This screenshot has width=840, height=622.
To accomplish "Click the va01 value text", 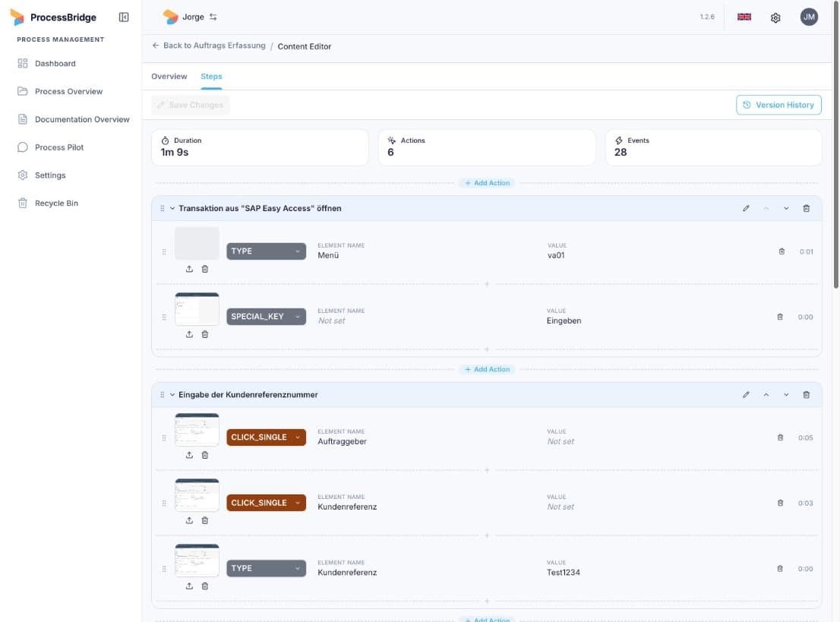I will [556, 255].
